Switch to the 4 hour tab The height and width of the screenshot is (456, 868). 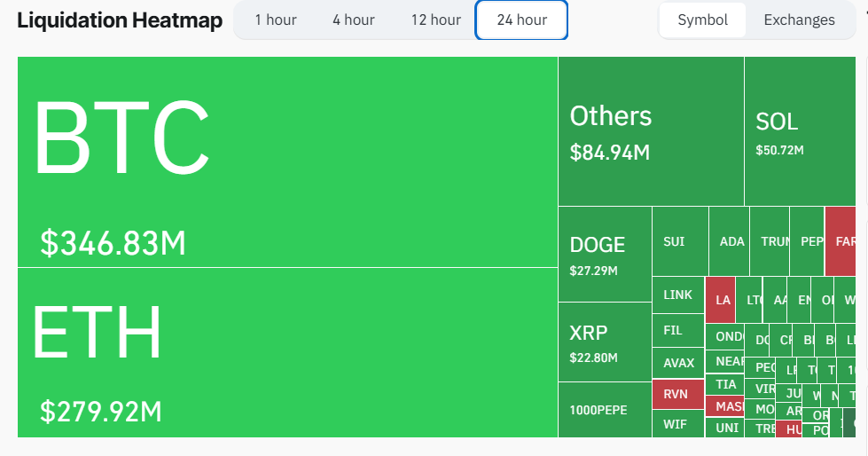pos(354,20)
